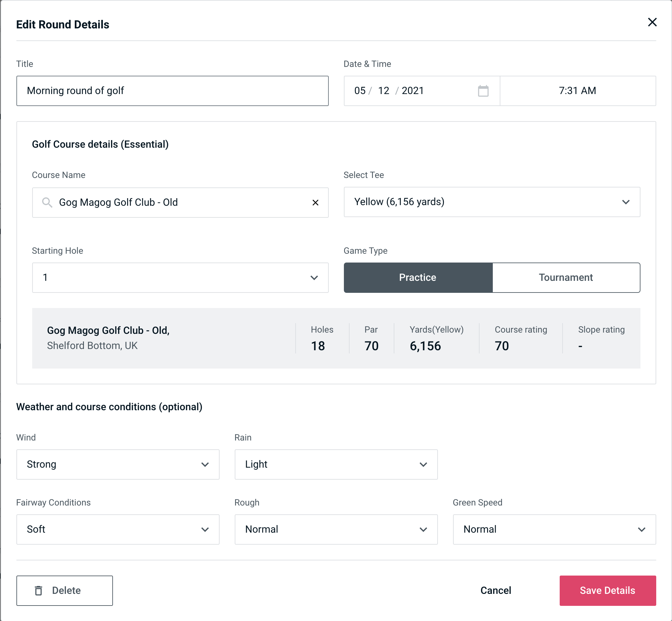Select the Rough dropdown menu

coord(337,530)
